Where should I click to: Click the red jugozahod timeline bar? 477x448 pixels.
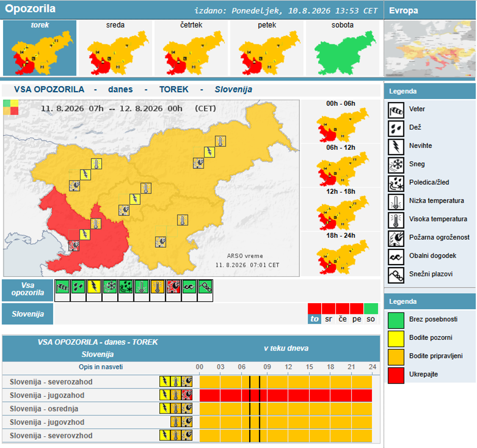click(286, 395)
